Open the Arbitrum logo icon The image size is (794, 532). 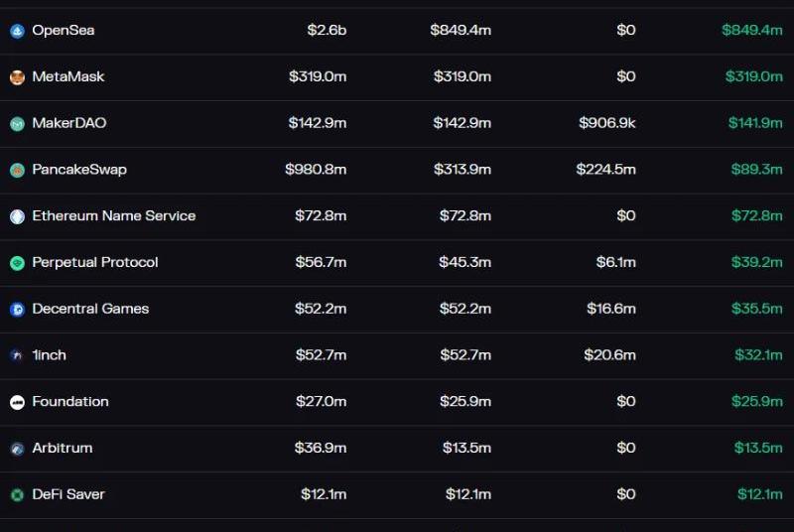[x=17, y=449]
